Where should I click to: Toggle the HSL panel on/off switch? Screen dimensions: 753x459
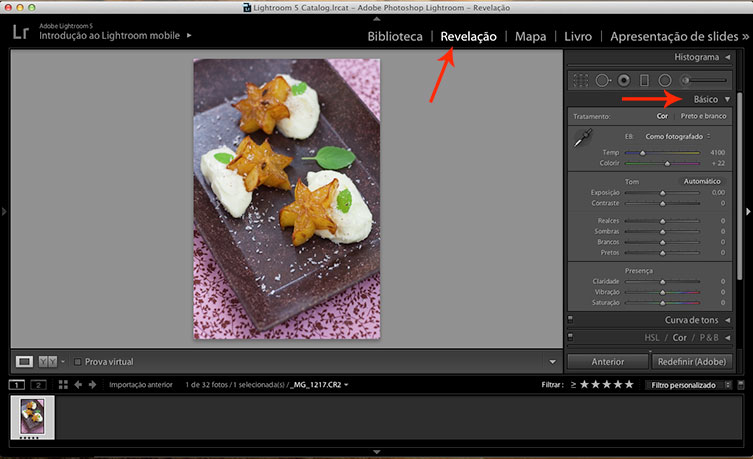tap(570, 338)
